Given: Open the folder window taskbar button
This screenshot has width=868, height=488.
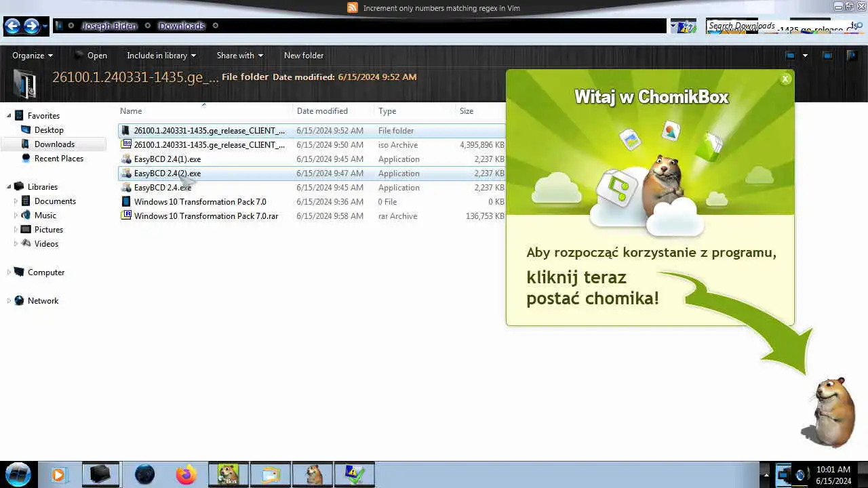Looking at the screenshot, I should [x=271, y=474].
